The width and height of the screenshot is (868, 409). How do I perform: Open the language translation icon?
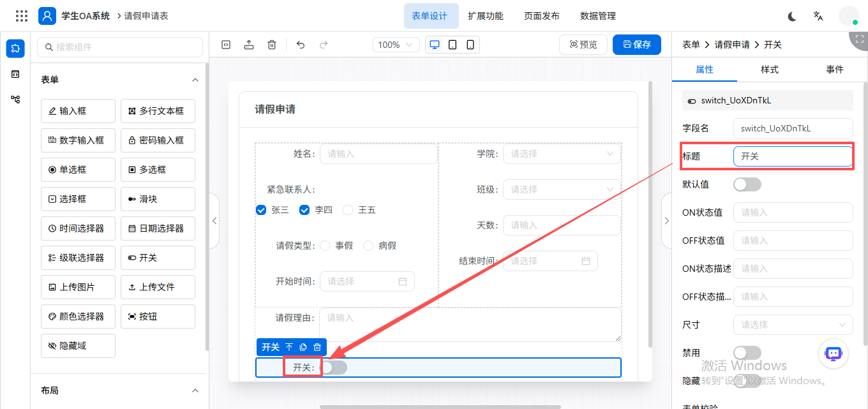point(818,16)
